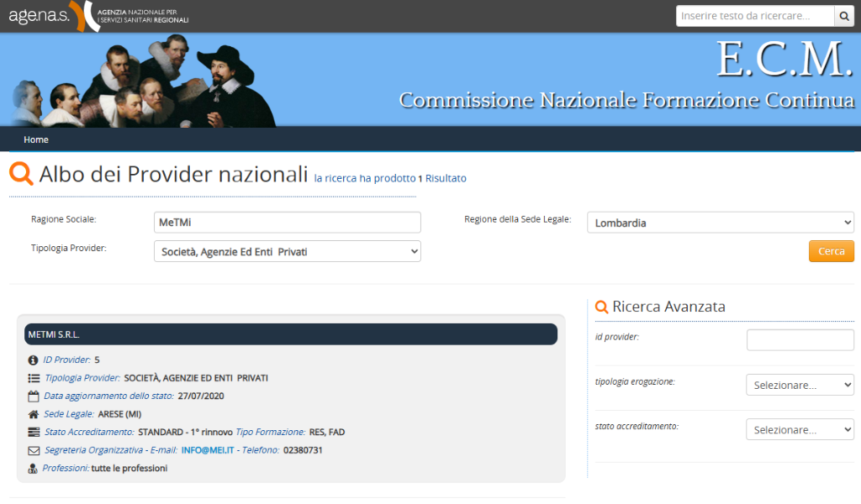The height and width of the screenshot is (504, 861).
Task: Click the 1 Risultato link text
Action: [x=446, y=178]
